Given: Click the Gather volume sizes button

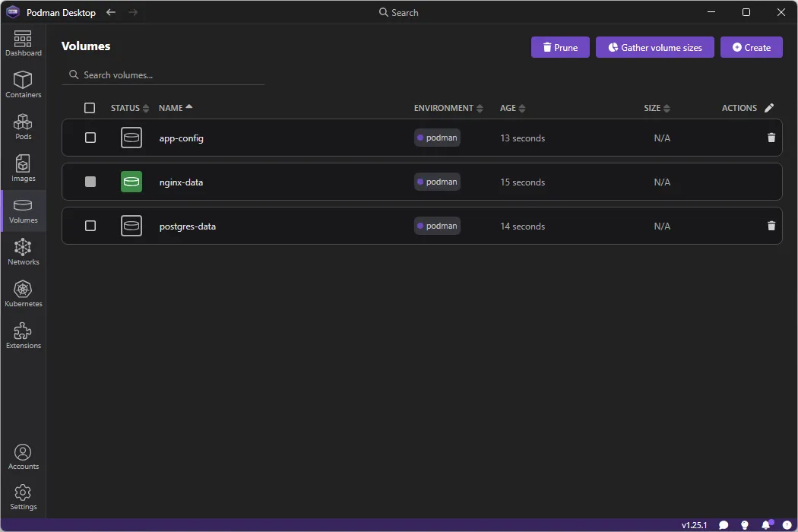Looking at the screenshot, I should click(654, 47).
